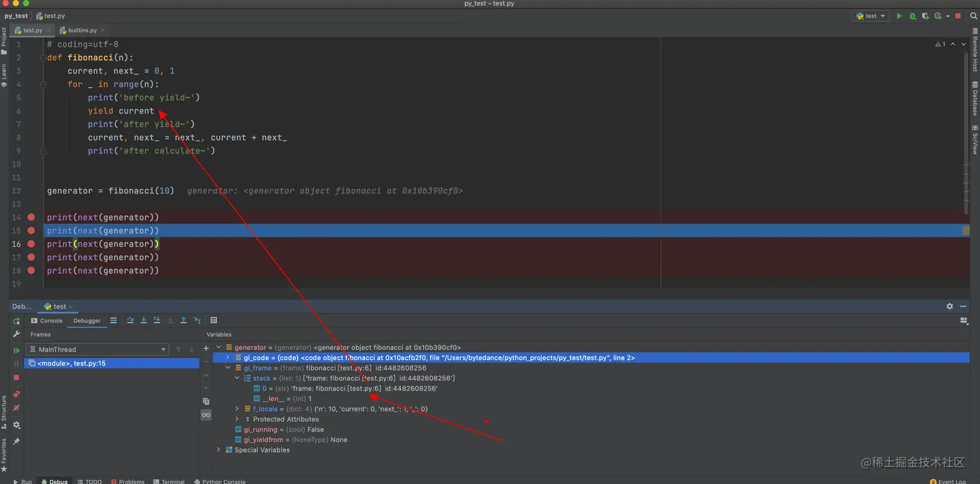The height and width of the screenshot is (484, 980).
Task: Go to previous highlighted error arrow
Action: 952,44
